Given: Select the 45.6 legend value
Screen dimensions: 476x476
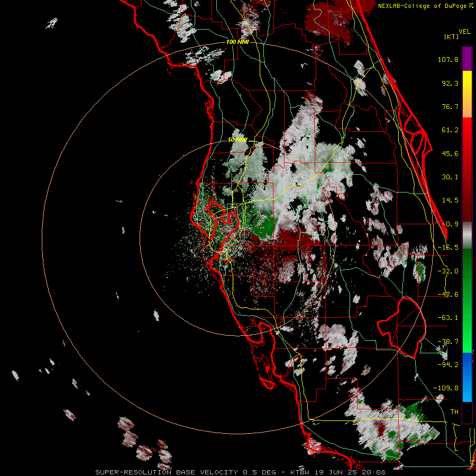Looking at the screenshot, I should 450,153.
